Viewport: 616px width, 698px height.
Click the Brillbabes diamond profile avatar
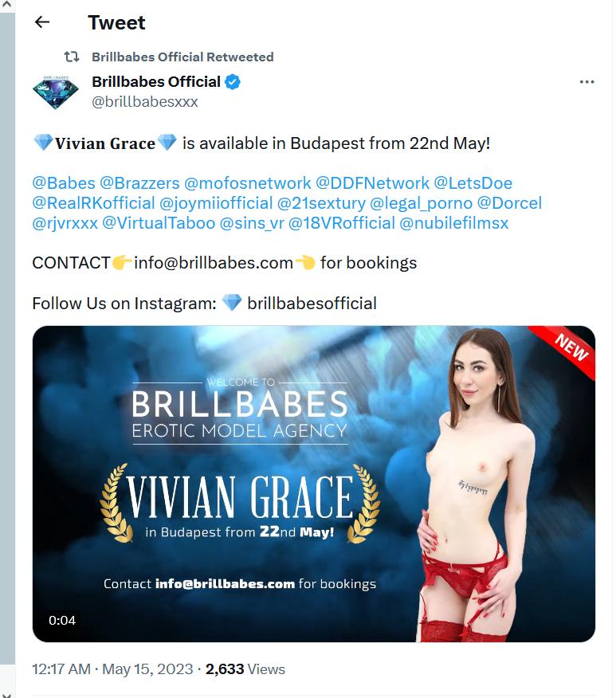56,92
